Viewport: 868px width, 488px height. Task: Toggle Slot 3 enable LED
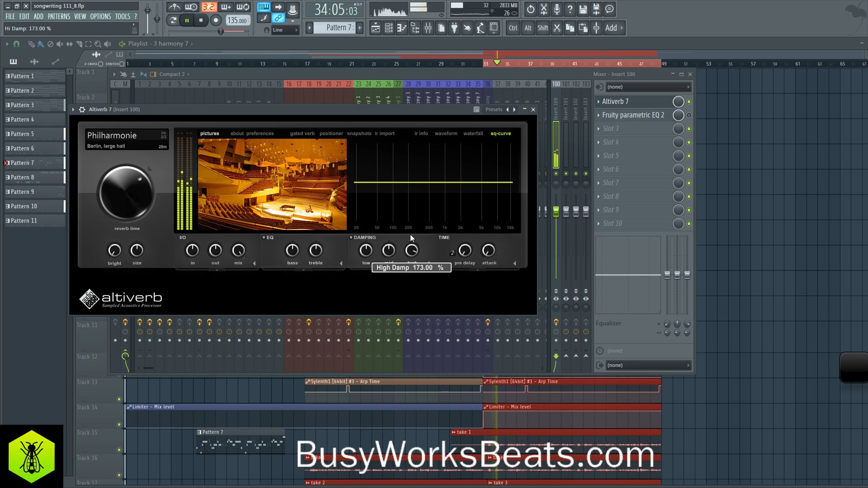pos(689,129)
